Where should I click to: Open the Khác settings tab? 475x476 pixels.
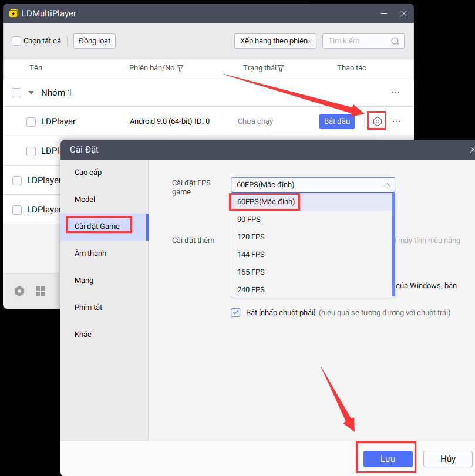pos(104,335)
